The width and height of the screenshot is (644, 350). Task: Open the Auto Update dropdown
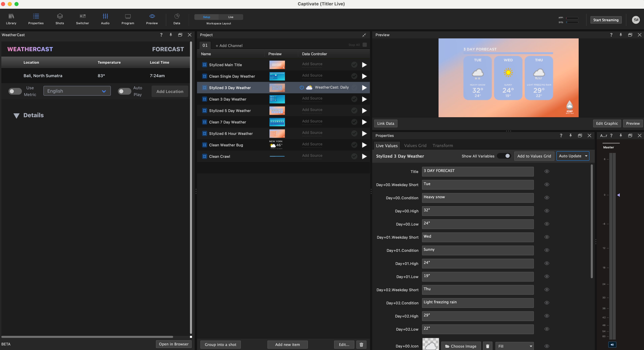tap(572, 156)
